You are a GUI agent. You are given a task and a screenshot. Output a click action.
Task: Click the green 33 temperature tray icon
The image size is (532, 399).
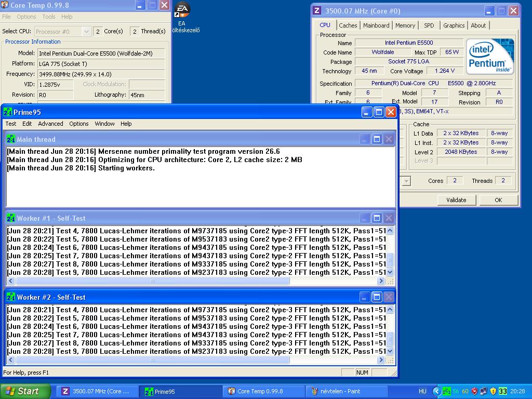[502, 391]
